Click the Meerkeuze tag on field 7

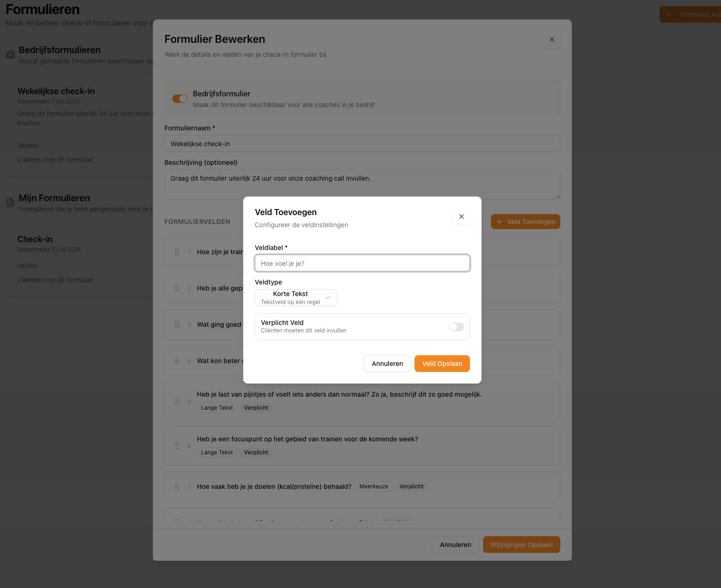tap(374, 487)
